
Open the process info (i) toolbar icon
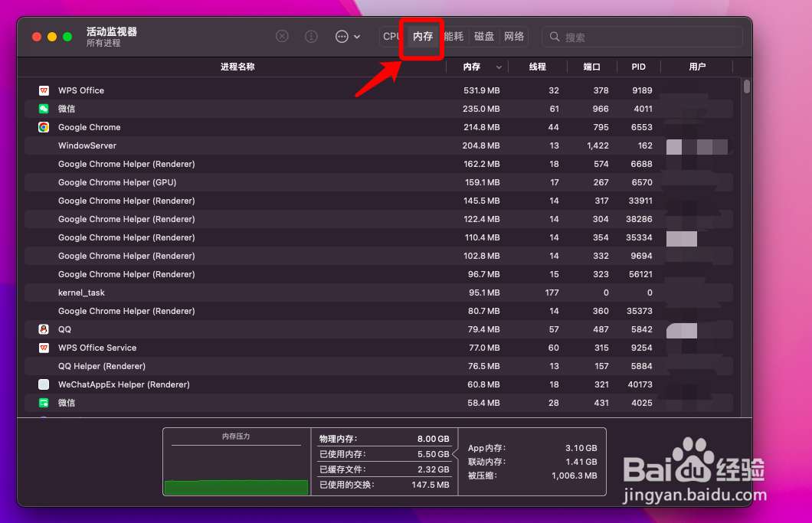[311, 36]
